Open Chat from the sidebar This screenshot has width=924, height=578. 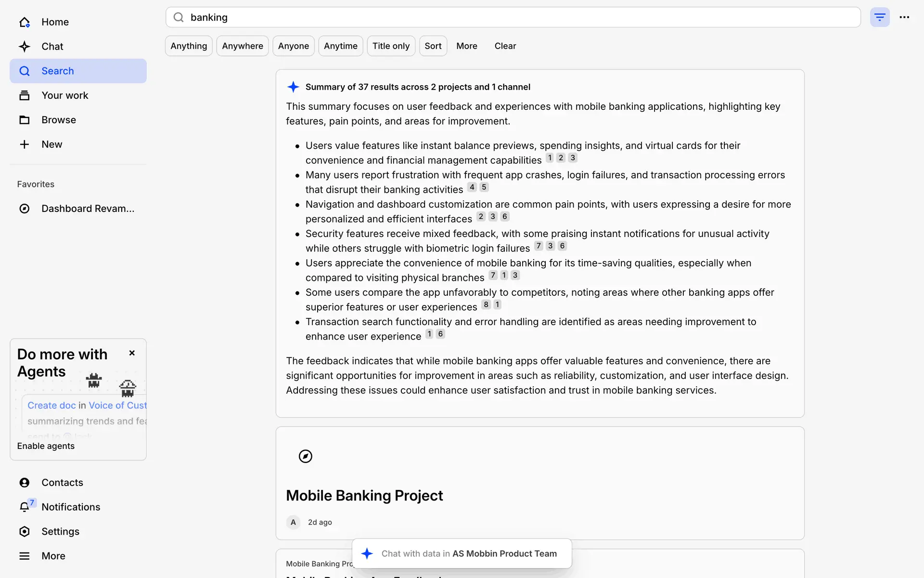click(x=52, y=47)
